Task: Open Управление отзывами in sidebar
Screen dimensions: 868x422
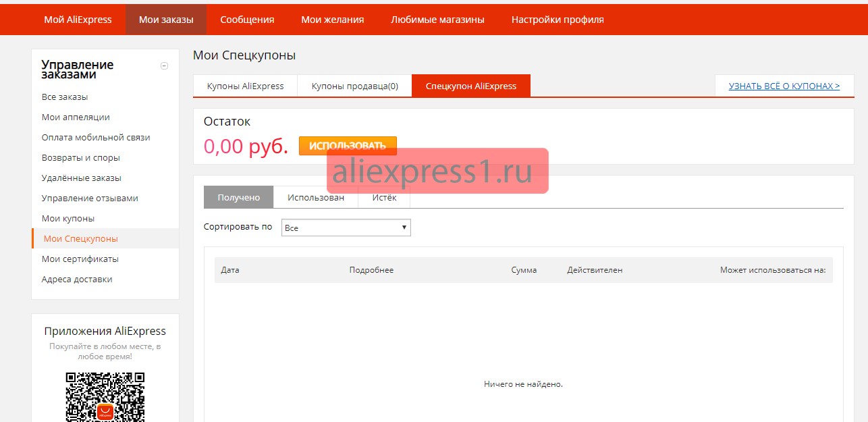Action: coord(90,199)
